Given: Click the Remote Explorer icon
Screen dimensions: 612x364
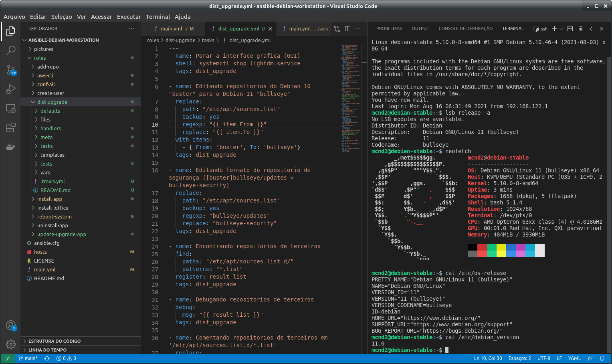Looking at the screenshot, I should click(11, 109).
